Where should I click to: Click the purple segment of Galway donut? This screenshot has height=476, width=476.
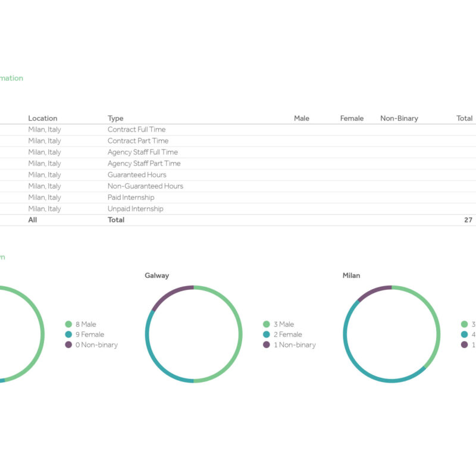[169, 295]
